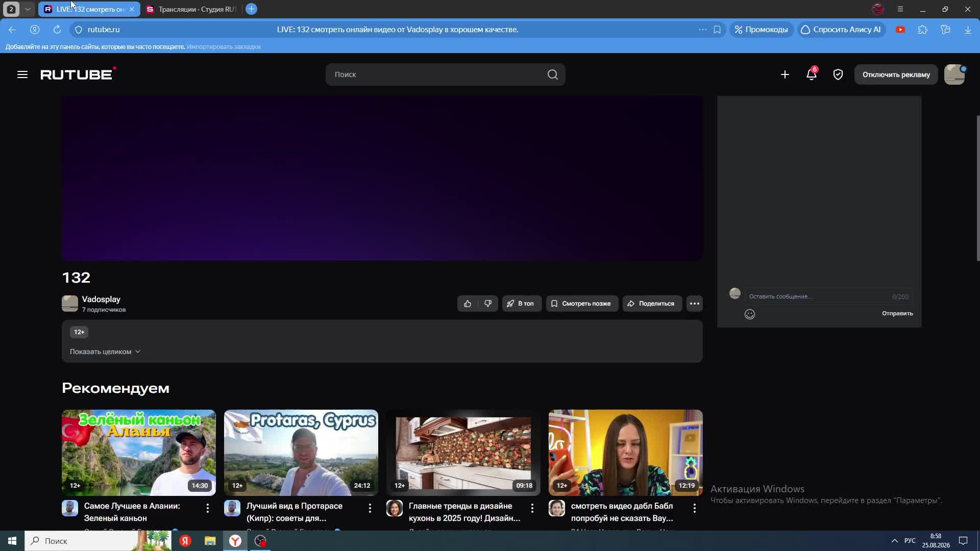Click the search magnifier icon
Image resolution: width=980 pixels, height=551 pixels.
[552, 74]
